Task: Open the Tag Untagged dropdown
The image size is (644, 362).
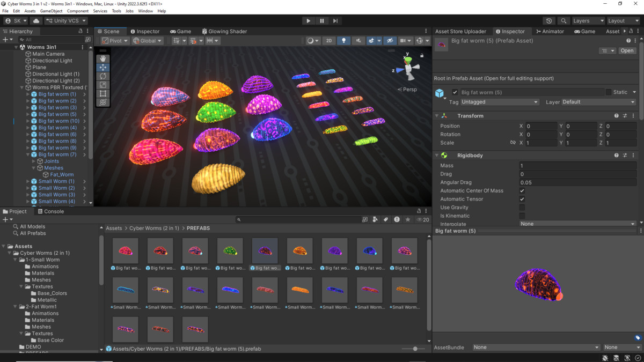Action: [x=500, y=102]
